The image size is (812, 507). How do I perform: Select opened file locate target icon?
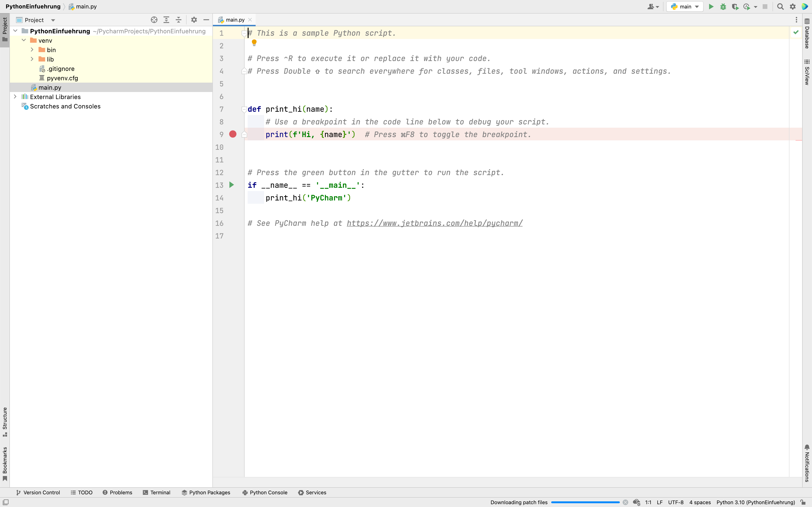(154, 20)
